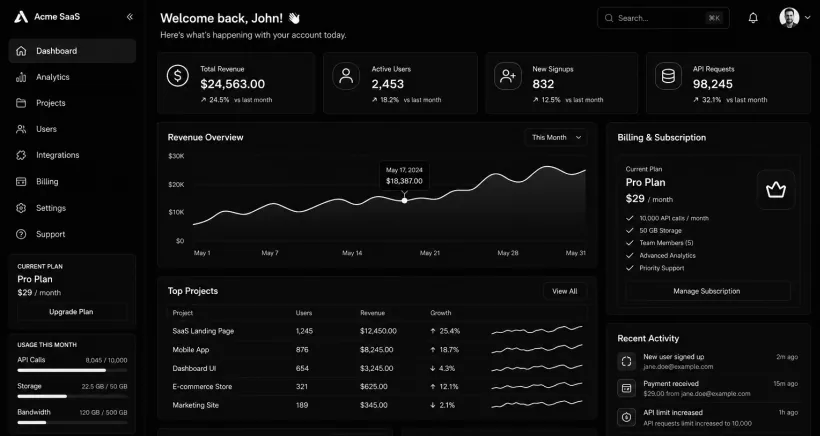Viewport: 820px width, 436px height.
Task: Click the Settings gear icon
Action: pos(21,208)
